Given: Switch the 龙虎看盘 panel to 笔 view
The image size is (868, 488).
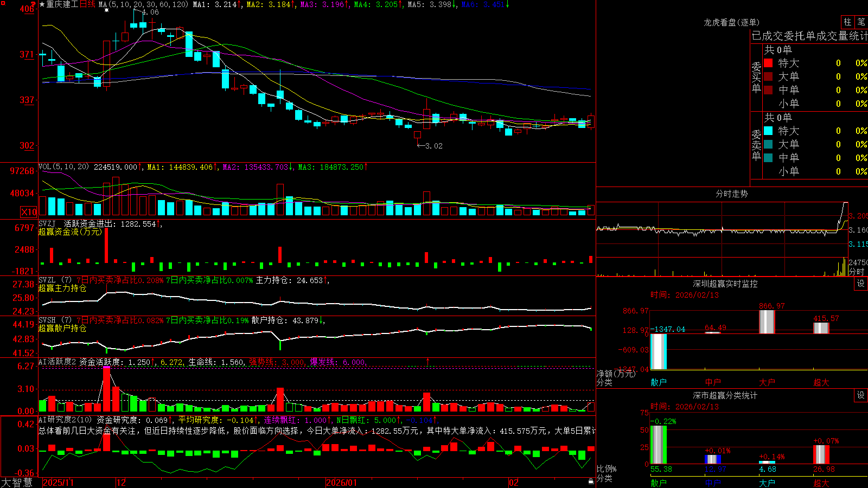Looking at the screenshot, I should point(861,22).
